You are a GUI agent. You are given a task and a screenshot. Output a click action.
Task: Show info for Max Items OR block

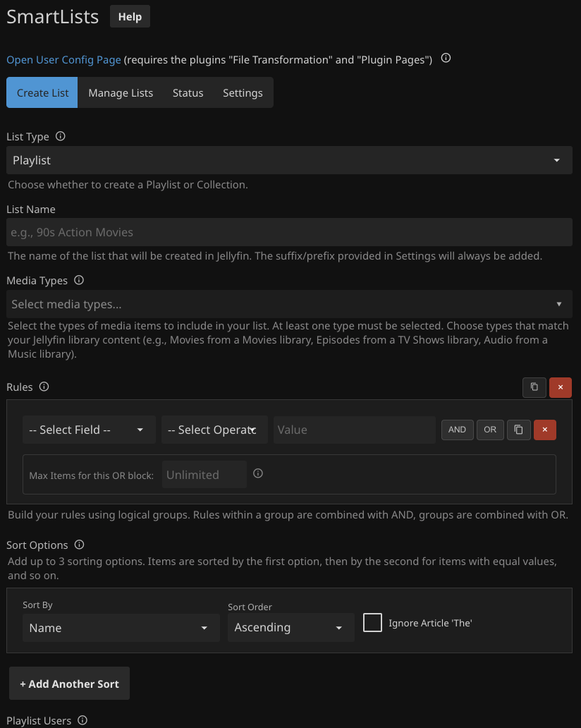coord(258,473)
